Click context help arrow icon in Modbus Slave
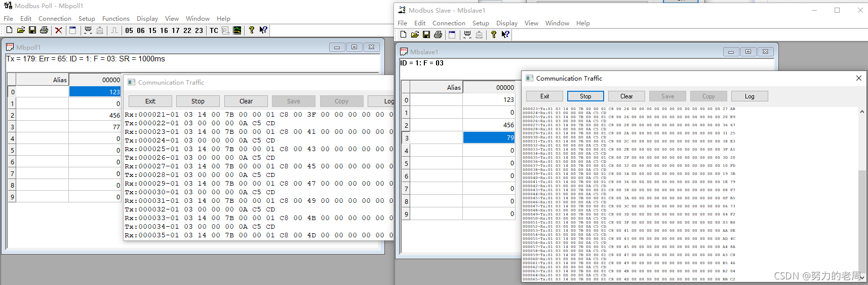Image resolution: width=868 pixels, height=285 pixels. tap(505, 34)
